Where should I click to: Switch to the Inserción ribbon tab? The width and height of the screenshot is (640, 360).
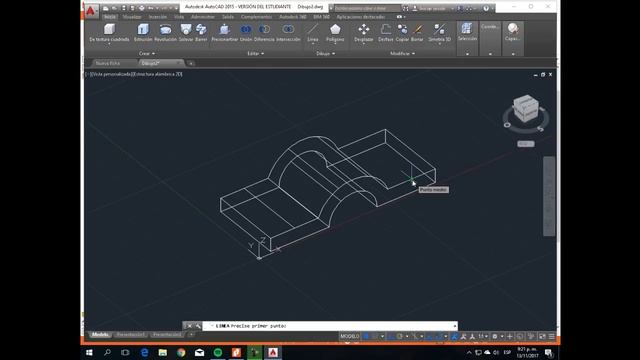(x=158, y=17)
